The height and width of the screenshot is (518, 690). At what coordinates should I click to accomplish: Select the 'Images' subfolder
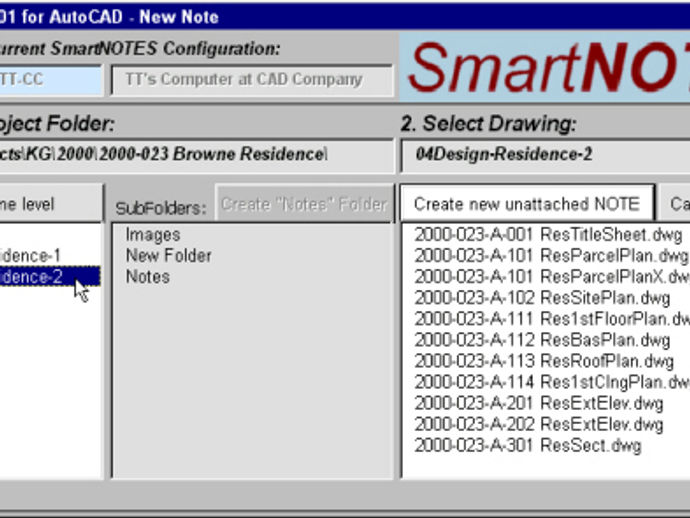point(153,235)
